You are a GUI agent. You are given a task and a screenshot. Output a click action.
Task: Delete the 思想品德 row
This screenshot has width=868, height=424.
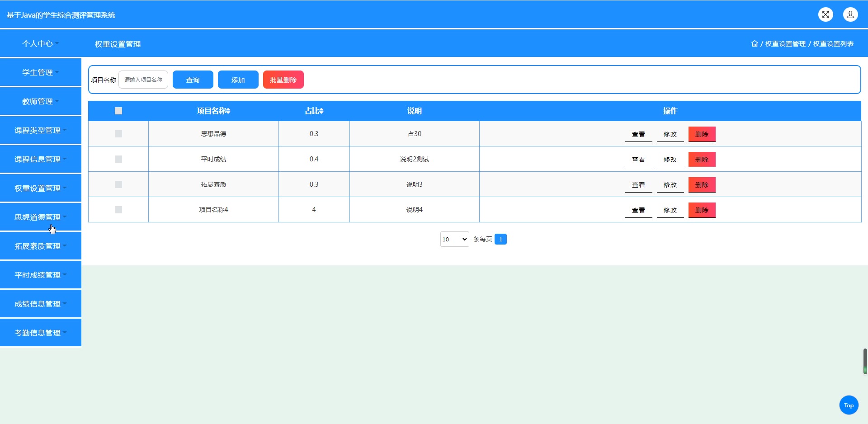point(702,134)
